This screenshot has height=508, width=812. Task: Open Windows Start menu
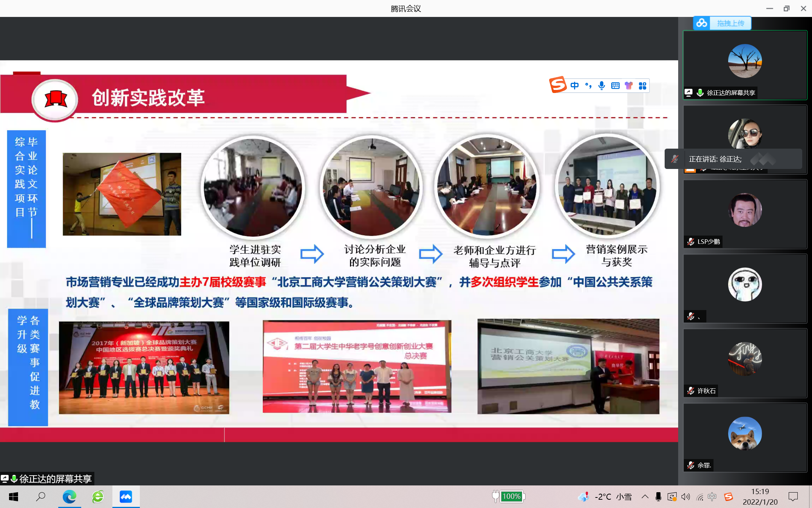pyautogui.click(x=14, y=497)
